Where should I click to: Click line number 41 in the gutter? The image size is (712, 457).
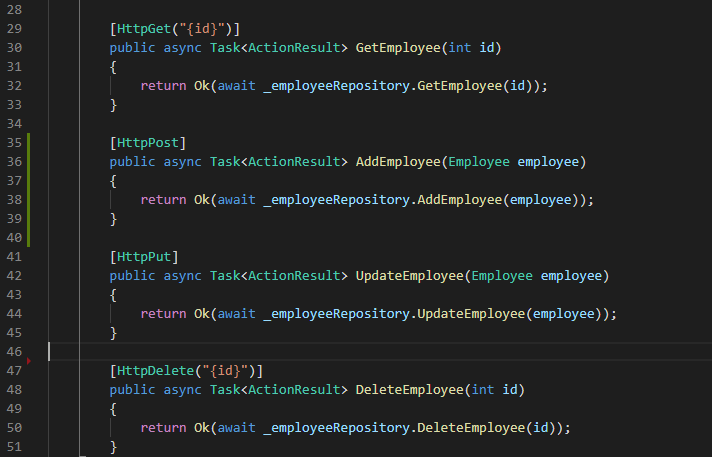(14, 257)
